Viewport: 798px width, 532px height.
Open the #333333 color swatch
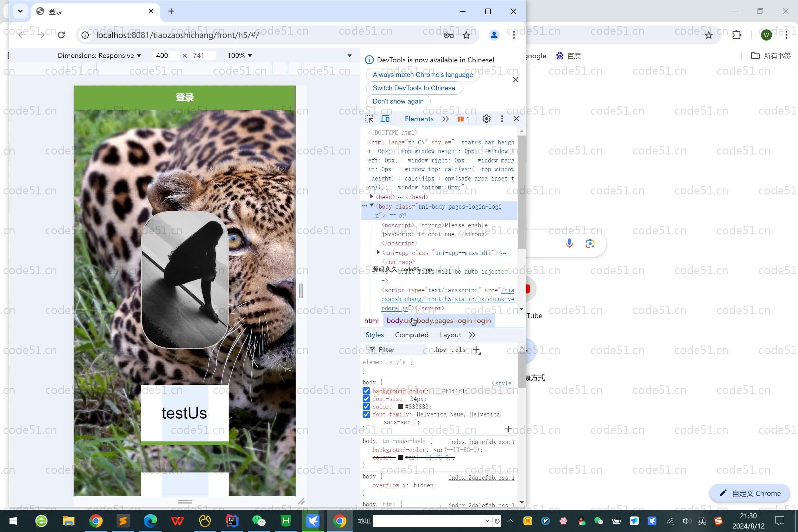(x=400, y=407)
